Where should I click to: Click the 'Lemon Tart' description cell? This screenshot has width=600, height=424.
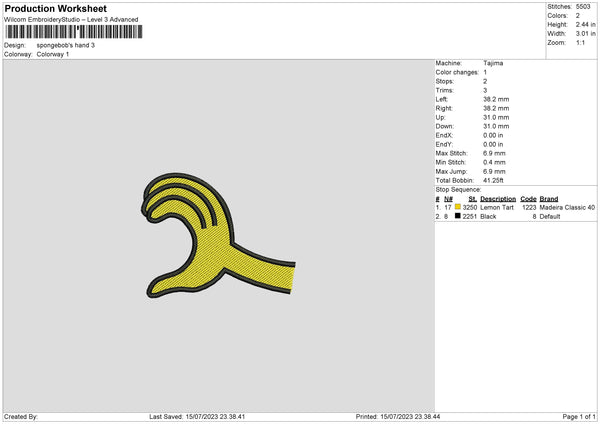[497, 207]
